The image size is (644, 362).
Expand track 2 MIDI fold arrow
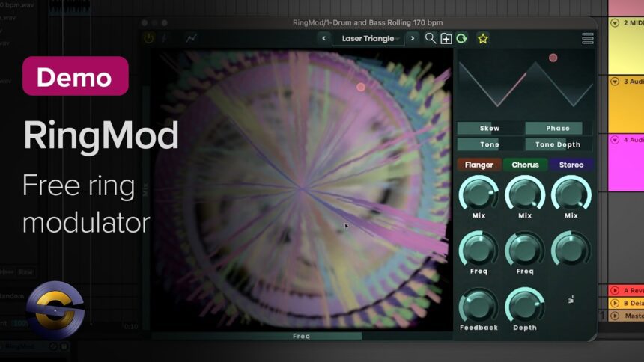[615, 23]
